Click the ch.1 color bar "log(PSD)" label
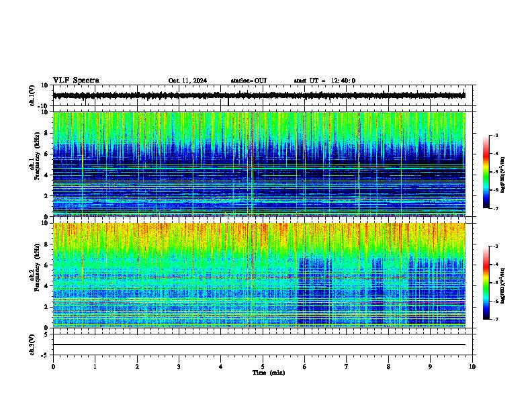Viewport: 532px width, 411px height. click(503, 175)
